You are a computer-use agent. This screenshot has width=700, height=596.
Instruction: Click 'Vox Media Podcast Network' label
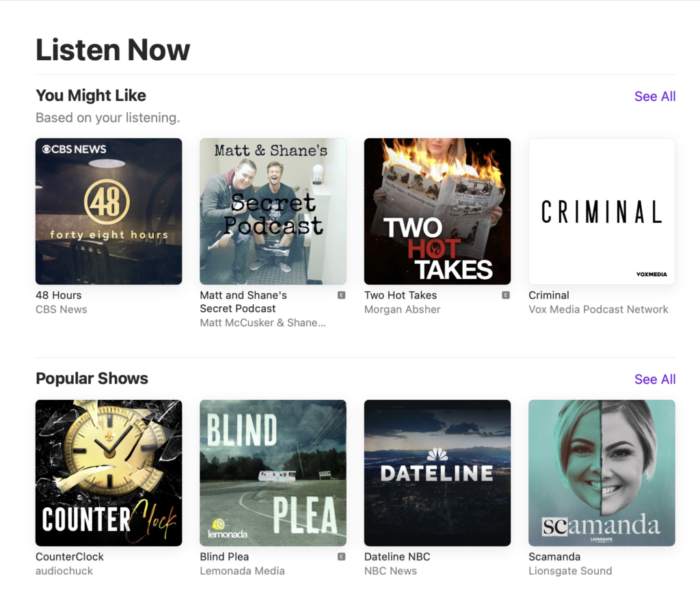(598, 310)
